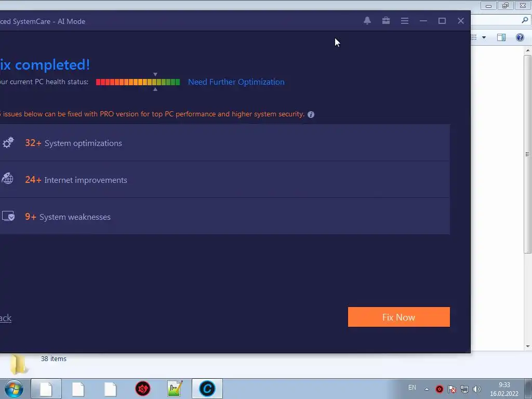Click the clock showing 9:33 16.02.2022
This screenshot has height=399, width=532.
tap(504, 389)
